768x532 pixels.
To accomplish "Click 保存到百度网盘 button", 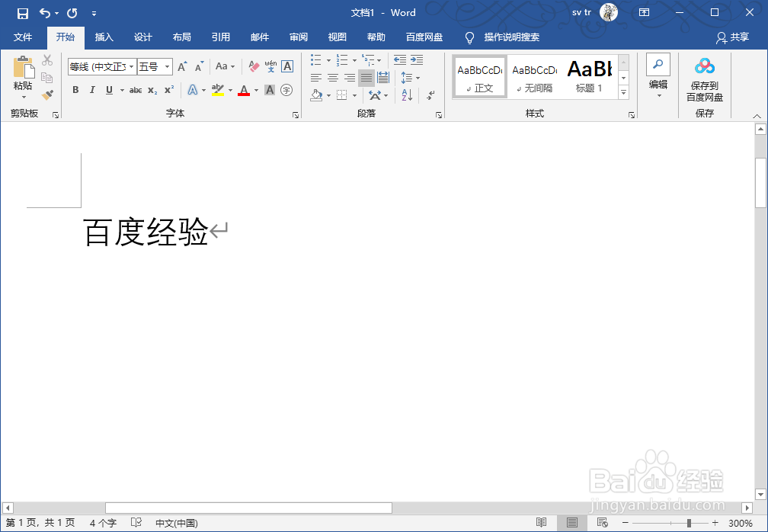I will (x=704, y=79).
